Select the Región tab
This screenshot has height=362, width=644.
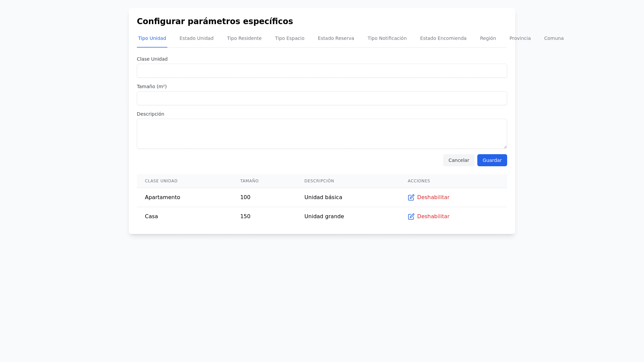[x=488, y=38]
